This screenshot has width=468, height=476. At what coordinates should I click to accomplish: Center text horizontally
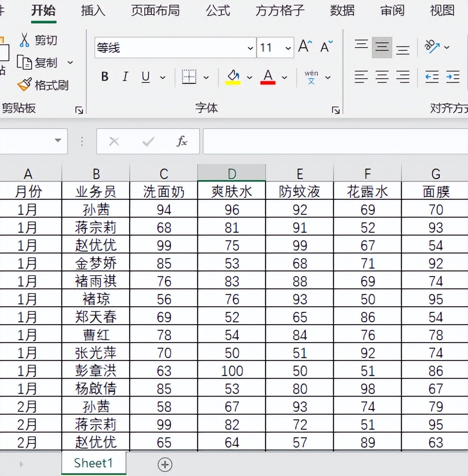[x=382, y=77]
